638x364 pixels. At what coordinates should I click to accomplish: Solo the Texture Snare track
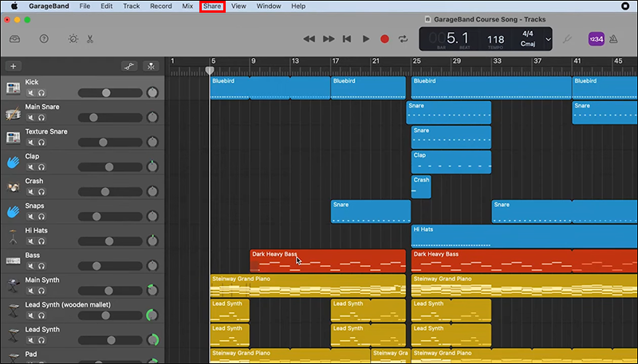[x=41, y=143]
